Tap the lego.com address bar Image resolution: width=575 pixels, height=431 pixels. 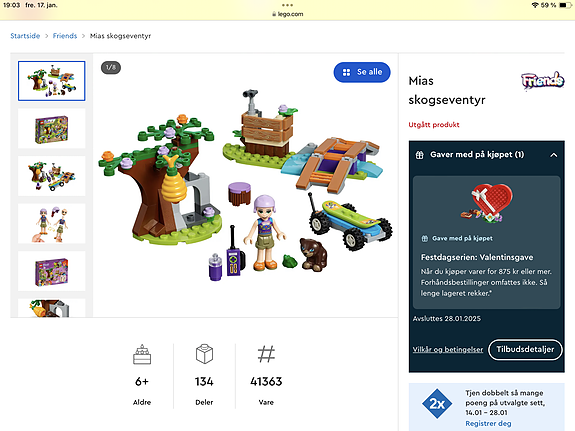(x=288, y=14)
